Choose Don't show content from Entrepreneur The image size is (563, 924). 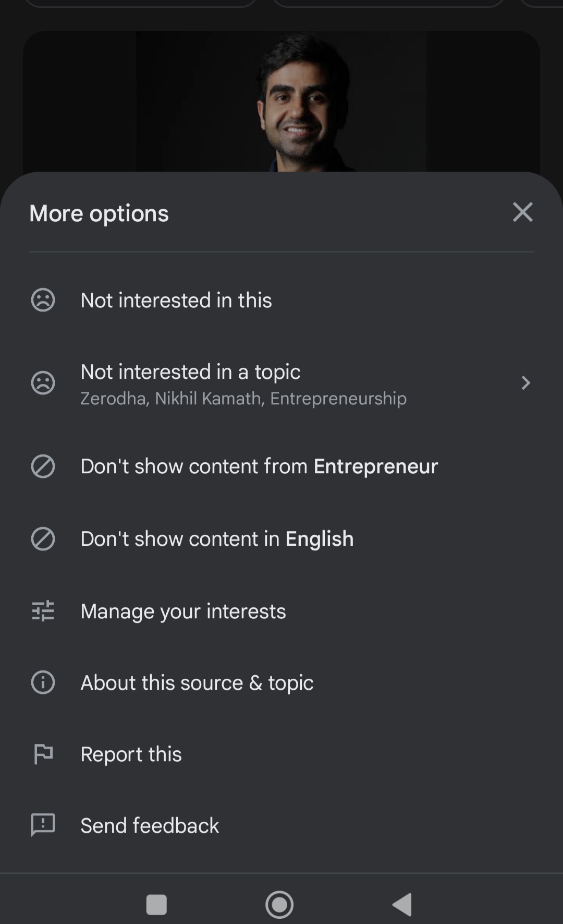click(x=259, y=466)
